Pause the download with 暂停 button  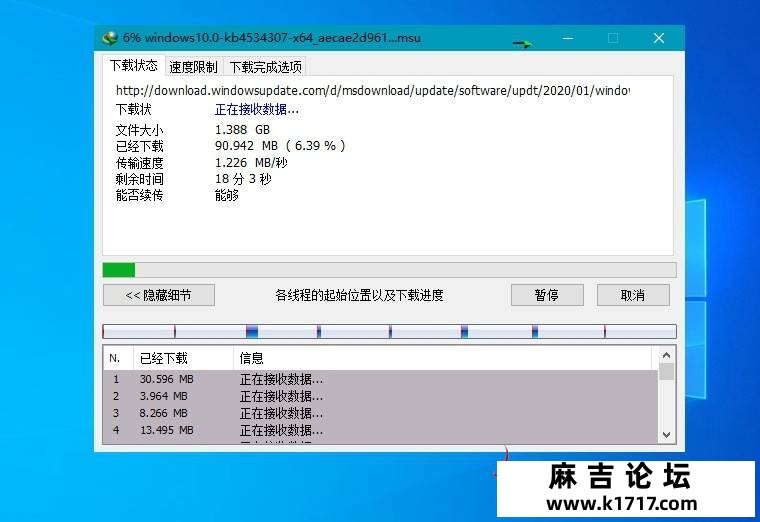click(547, 295)
